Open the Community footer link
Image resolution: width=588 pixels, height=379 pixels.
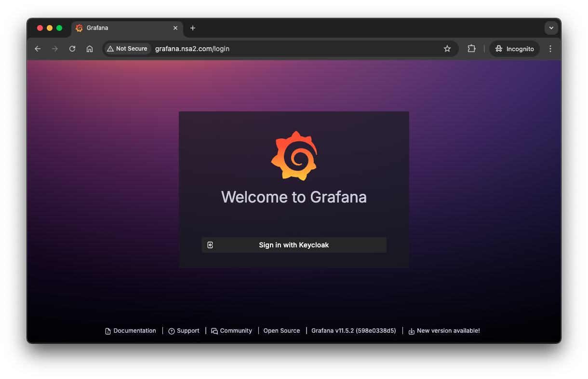click(x=232, y=331)
